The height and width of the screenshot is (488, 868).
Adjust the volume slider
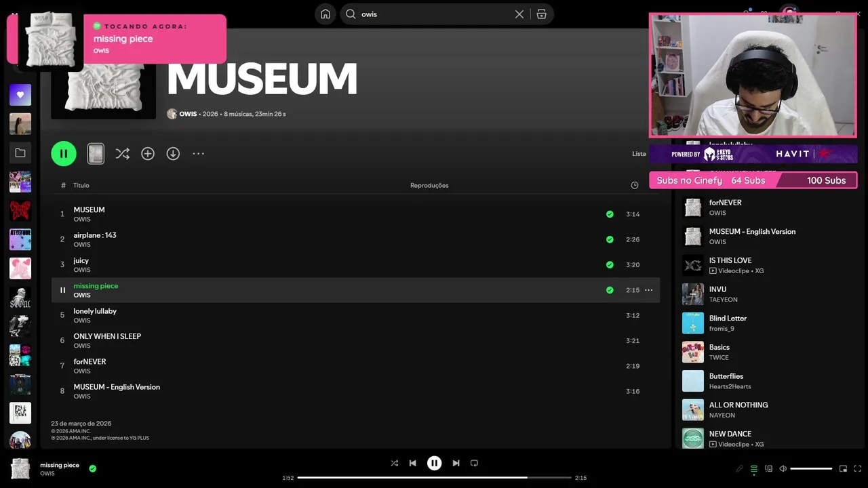coord(811,468)
